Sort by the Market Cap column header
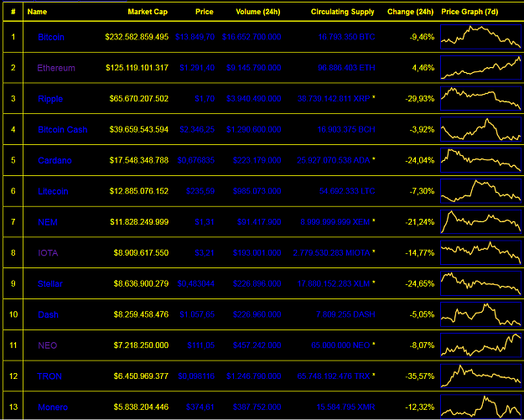The width and height of the screenshot is (524, 420). click(x=148, y=12)
